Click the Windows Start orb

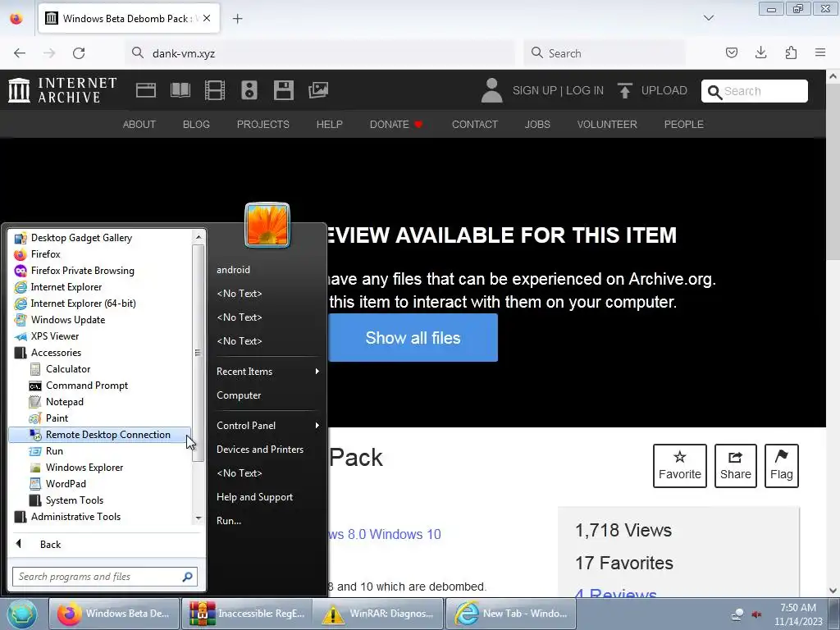tap(22, 614)
